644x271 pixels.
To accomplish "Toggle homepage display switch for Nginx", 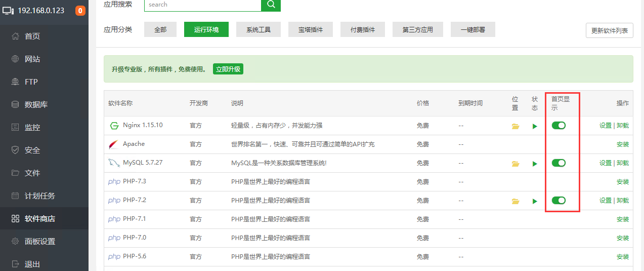I will pos(559,125).
